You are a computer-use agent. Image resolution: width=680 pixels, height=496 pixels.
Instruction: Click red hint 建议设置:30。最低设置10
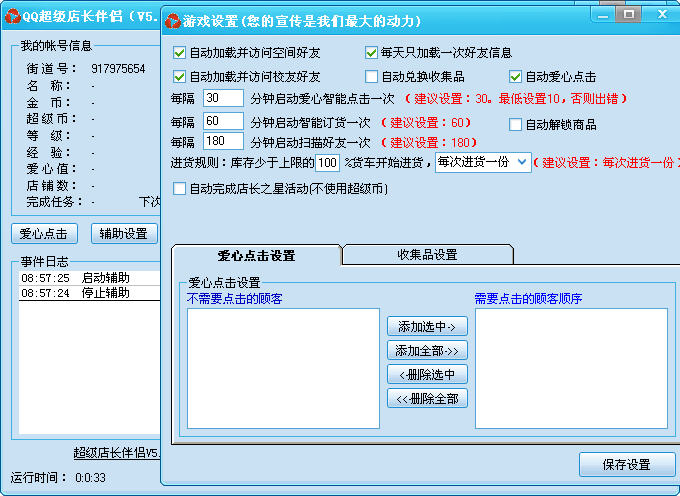(x=516, y=99)
